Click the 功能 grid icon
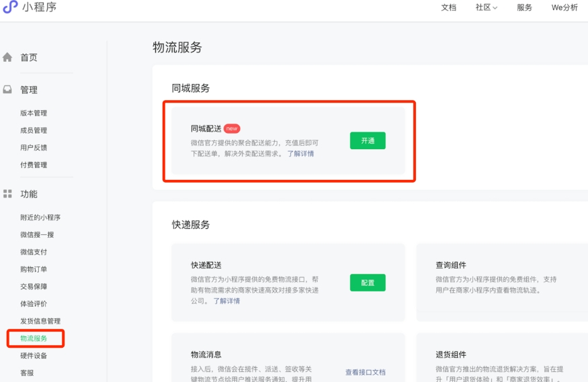Viewport: 588px width, 382px height. [7, 193]
